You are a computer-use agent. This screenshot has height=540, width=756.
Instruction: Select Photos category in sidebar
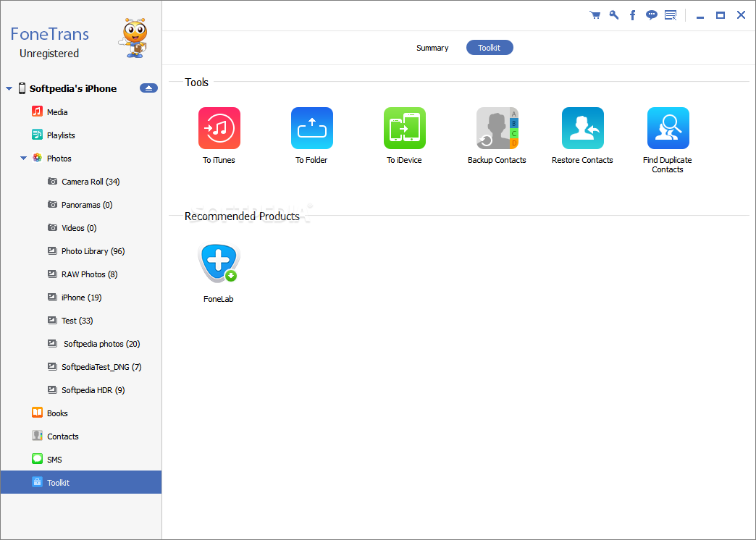coord(81,158)
